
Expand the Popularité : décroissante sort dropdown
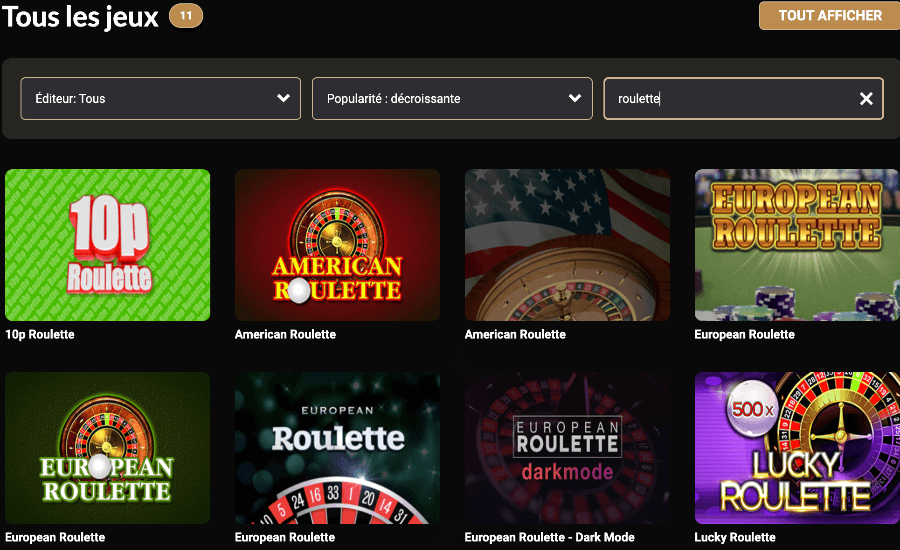point(452,99)
